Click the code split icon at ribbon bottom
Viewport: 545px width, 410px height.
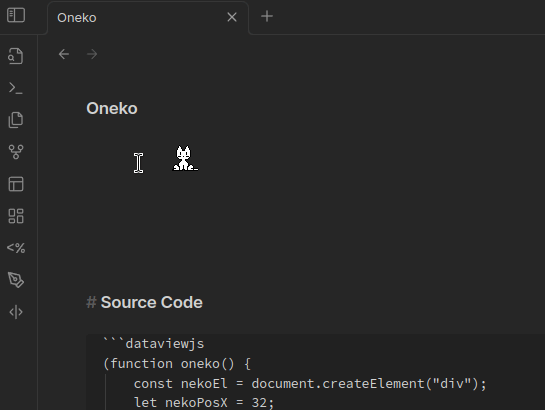[x=16, y=312]
